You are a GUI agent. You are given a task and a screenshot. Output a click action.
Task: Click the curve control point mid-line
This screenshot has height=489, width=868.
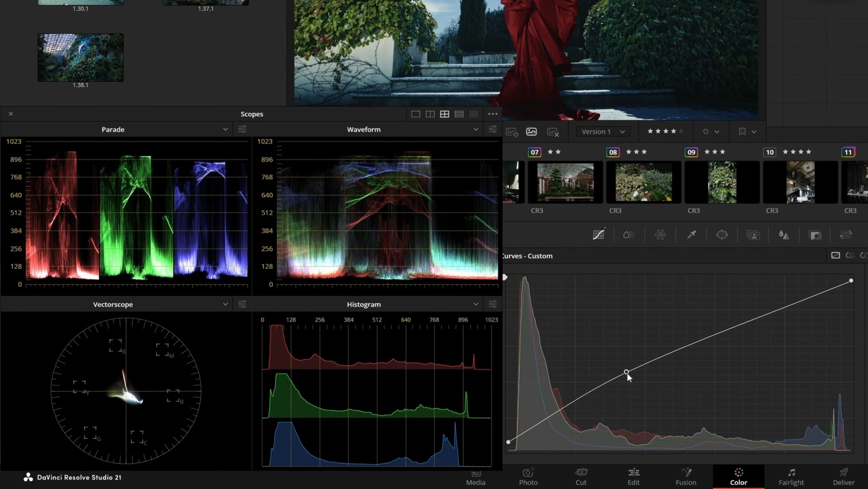pos(626,372)
